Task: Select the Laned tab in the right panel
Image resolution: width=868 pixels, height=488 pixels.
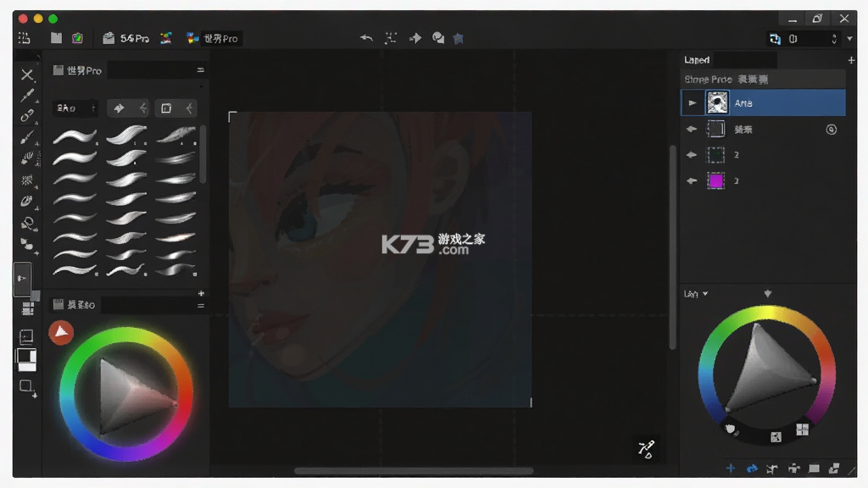Action: tap(697, 60)
